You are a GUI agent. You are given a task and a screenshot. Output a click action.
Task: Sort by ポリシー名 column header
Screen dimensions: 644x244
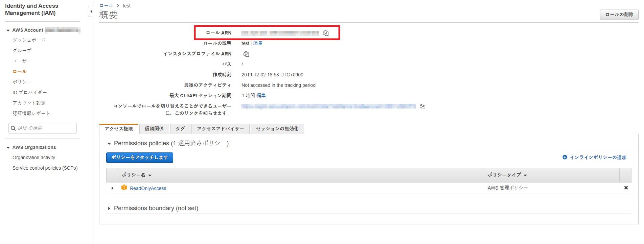[x=137, y=175]
